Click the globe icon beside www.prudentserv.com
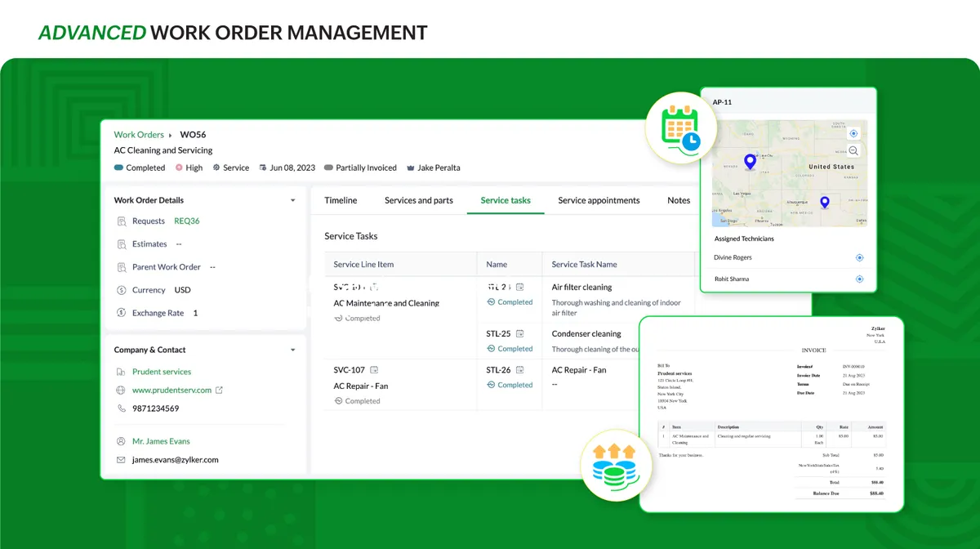980x549 pixels. [x=122, y=391]
